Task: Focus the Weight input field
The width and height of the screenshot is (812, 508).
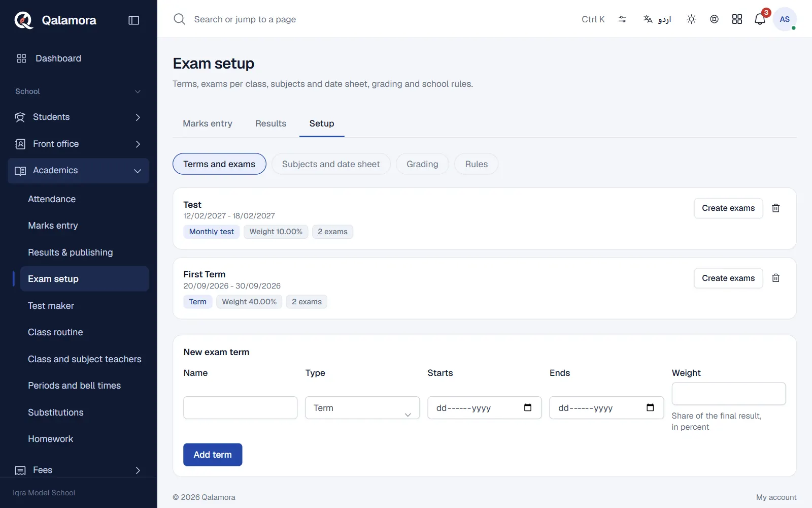Action: click(729, 394)
